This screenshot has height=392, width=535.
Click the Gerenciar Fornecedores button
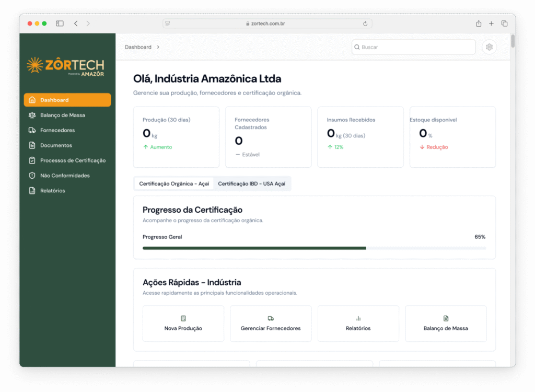[x=271, y=324]
